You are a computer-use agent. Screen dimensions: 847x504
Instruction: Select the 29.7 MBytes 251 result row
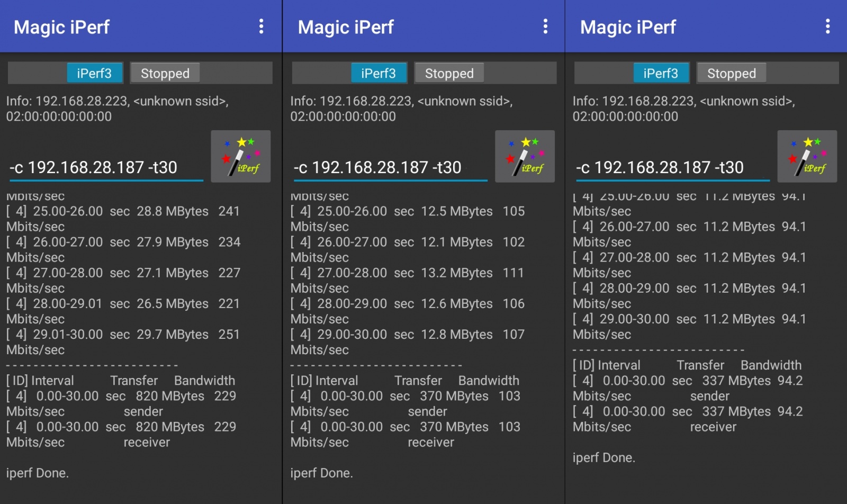tap(123, 342)
